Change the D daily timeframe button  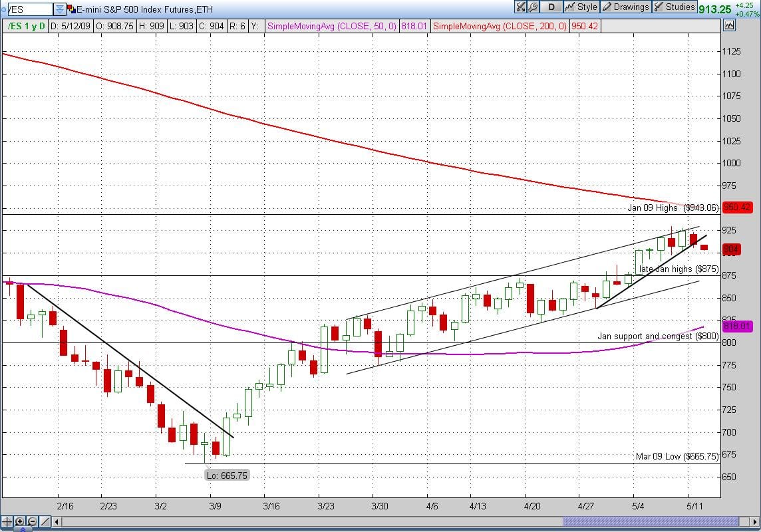pyautogui.click(x=551, y=7)
